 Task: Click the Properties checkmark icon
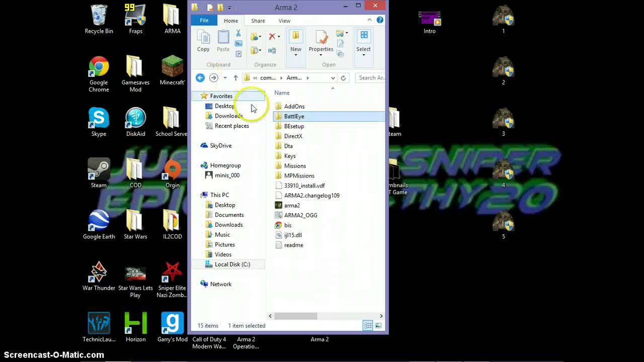[x=321, y=37]
